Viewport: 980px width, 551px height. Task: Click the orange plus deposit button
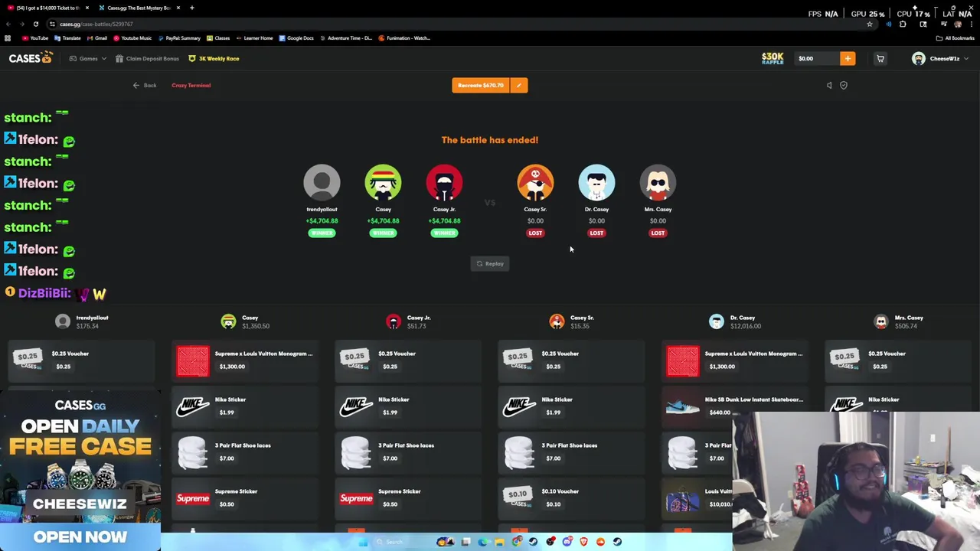coord(848,58)
